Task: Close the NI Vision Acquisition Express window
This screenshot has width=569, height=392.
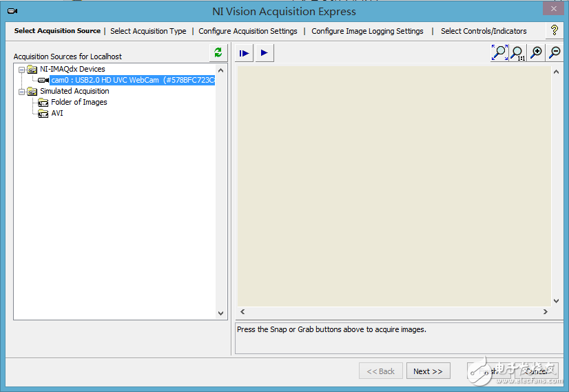Action: click(x=553, y=8)
